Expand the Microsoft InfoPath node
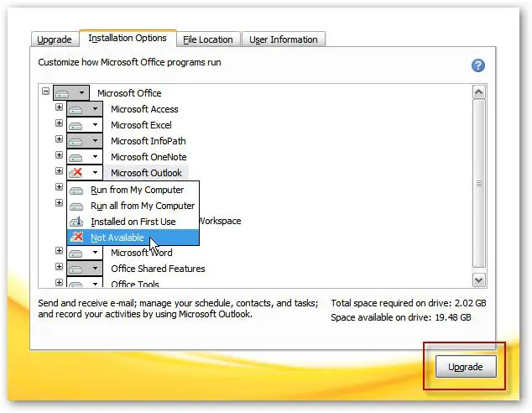Image resolution: width=532 pixels, height=413 pixels. pos(59,139)
